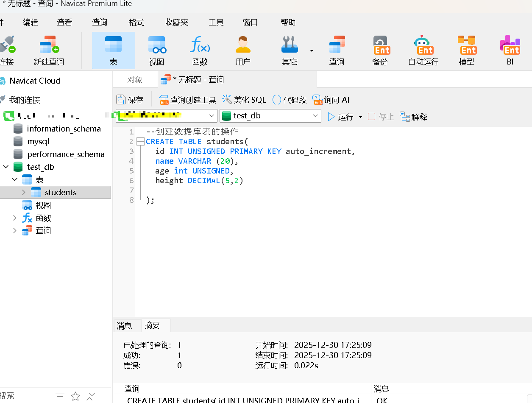
Task: Expand the 查询 (Queries) tree node
Action: [15, 230]
